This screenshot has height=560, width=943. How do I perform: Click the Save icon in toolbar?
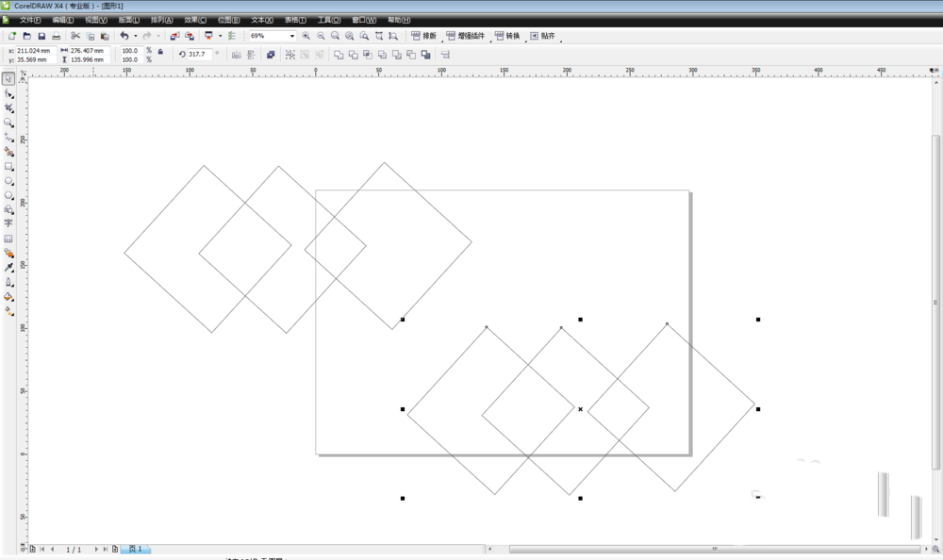pyautogui.click(x=41, y=36)
